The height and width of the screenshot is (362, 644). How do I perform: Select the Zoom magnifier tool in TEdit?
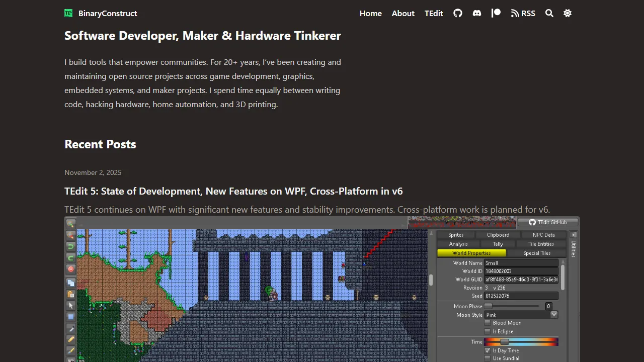(x=71, y=224)
